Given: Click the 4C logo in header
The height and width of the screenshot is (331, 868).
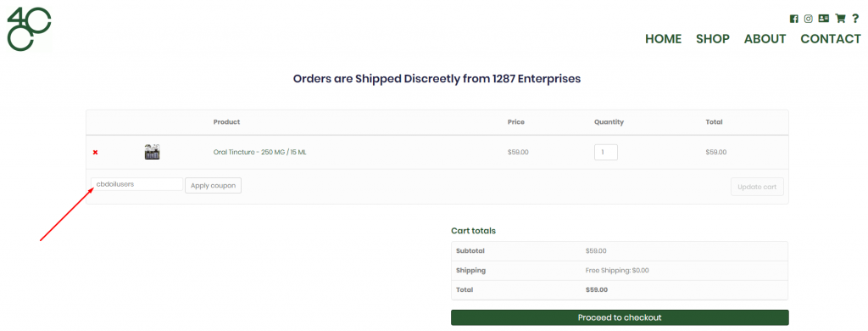Looking at the screenshot, I should pos(29,29).
